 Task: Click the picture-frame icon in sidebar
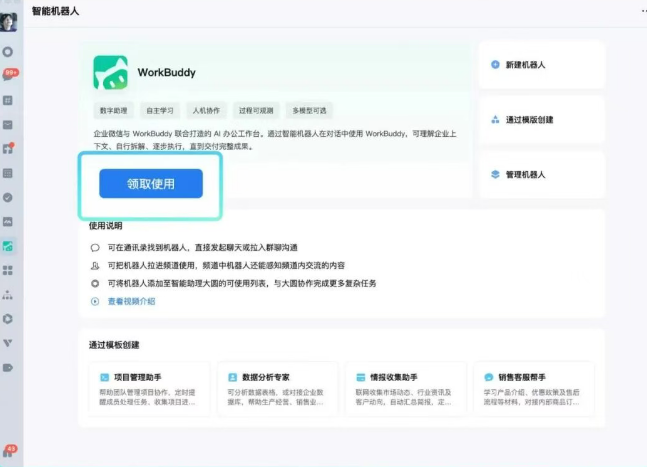tap(7, 222)
